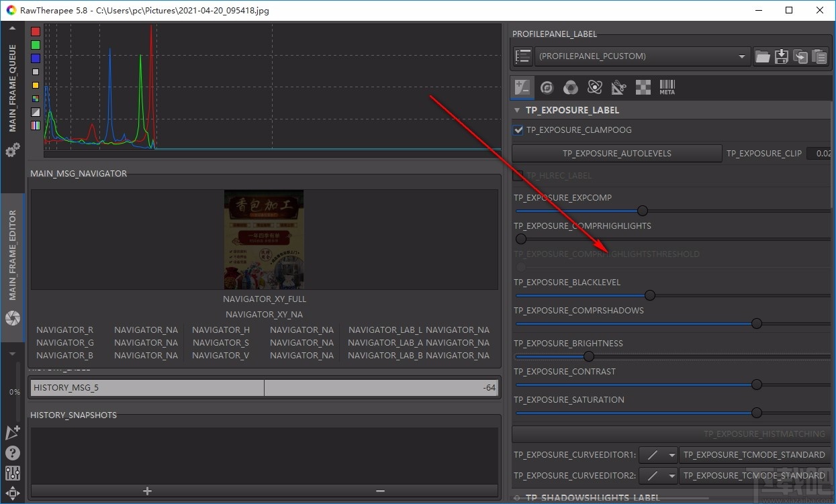This screenshot has width=836, height=504.
Task: Toggle the RGB mosaic raw histogram button
Action: click(x=36, y=99)
